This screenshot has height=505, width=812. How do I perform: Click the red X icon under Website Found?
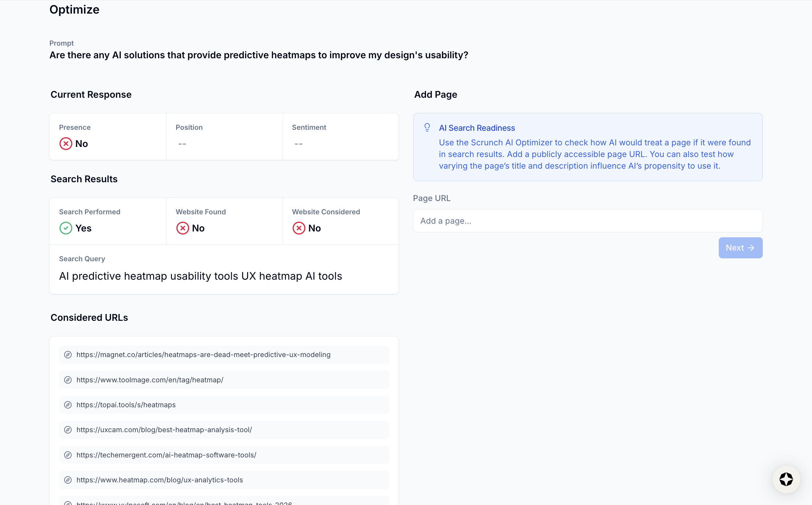click(x=182, y=228)
